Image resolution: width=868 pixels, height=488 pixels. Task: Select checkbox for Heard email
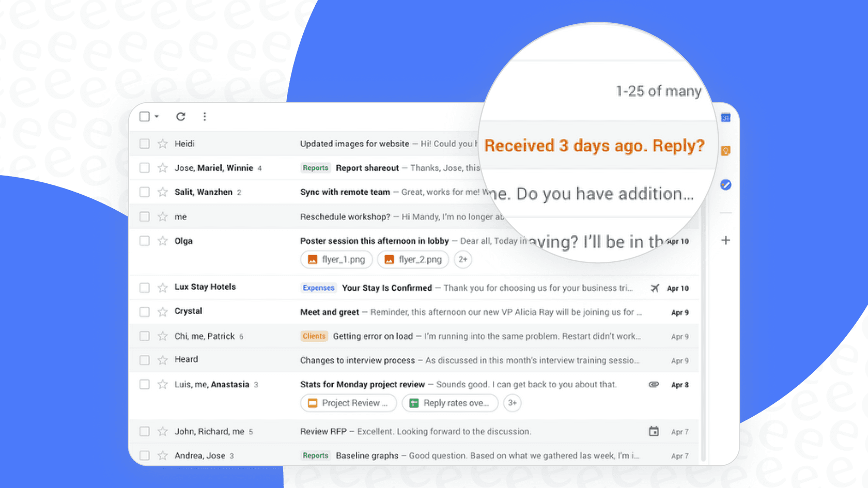pos(145,360)
